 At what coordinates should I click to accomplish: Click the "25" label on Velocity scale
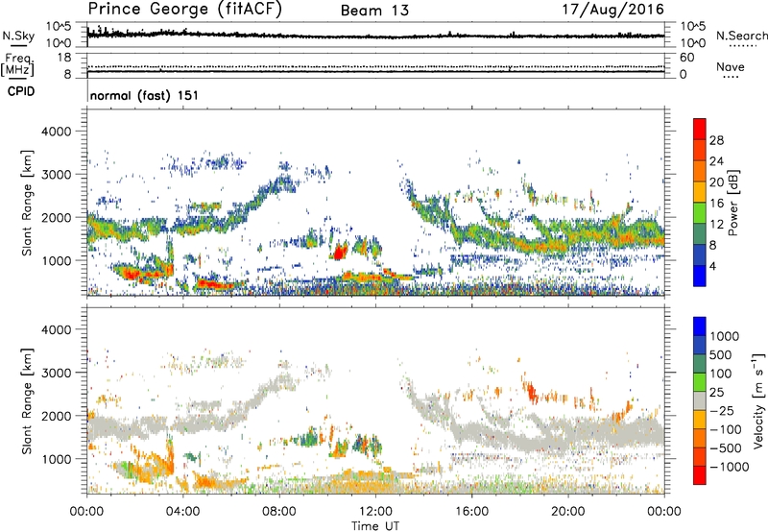pos(717,393)
